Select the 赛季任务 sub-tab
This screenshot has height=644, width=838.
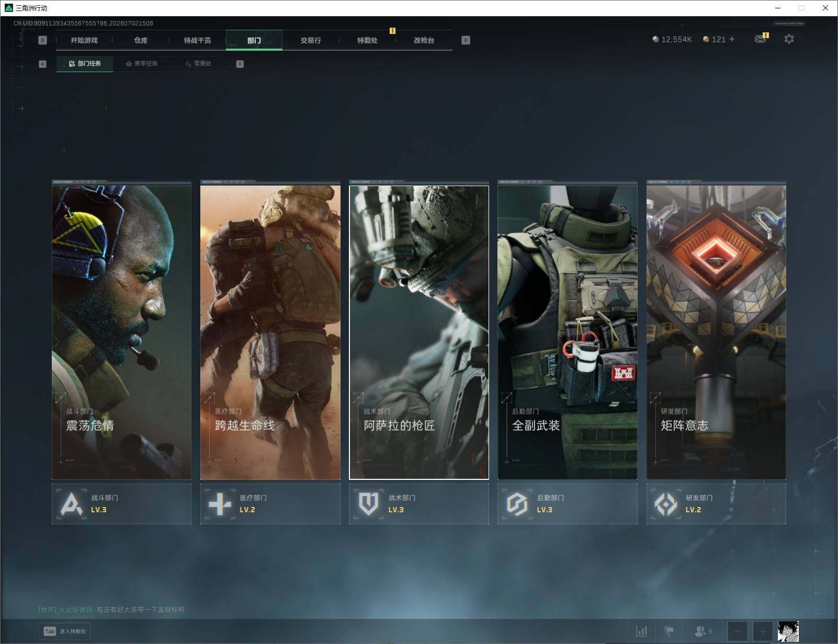[x=142, y=64]
